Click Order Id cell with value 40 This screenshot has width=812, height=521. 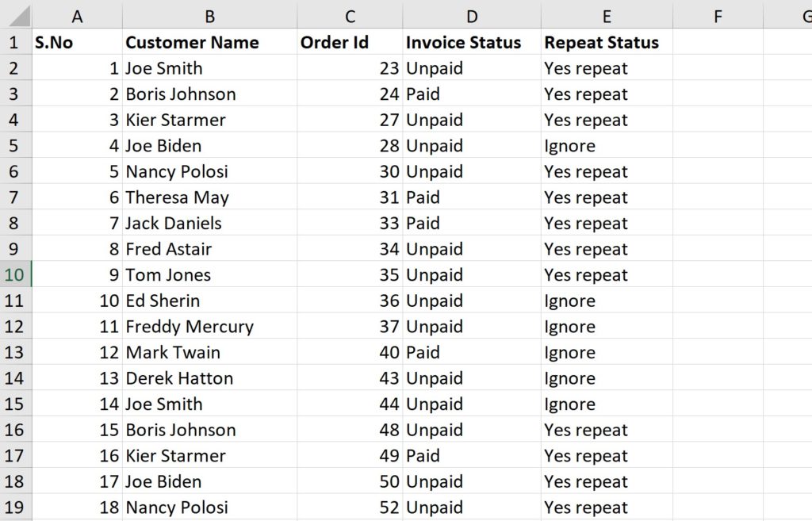point(350,352)
